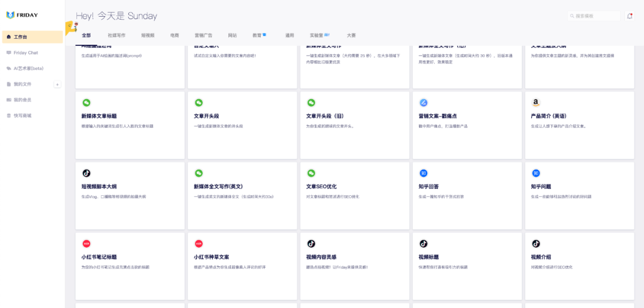This screenshot has height=308, width=644.
Task: Click the text 一键生成新媒体文章的开头段
Action: [x=218, y=126]
